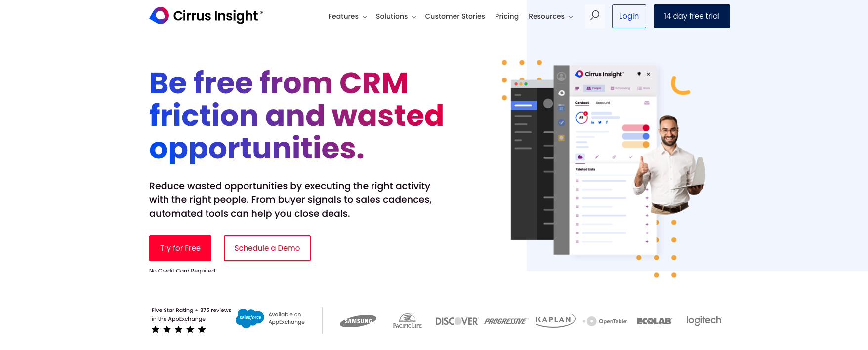
Task: Click the Salesforce cloud logo
Action: click(x=250, y=318)
